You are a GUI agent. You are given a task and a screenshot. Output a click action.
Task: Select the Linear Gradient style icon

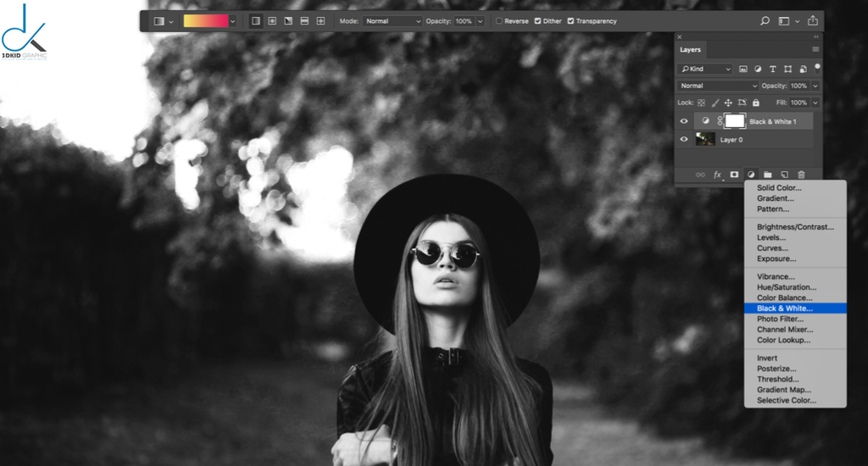tap(256, 21)
